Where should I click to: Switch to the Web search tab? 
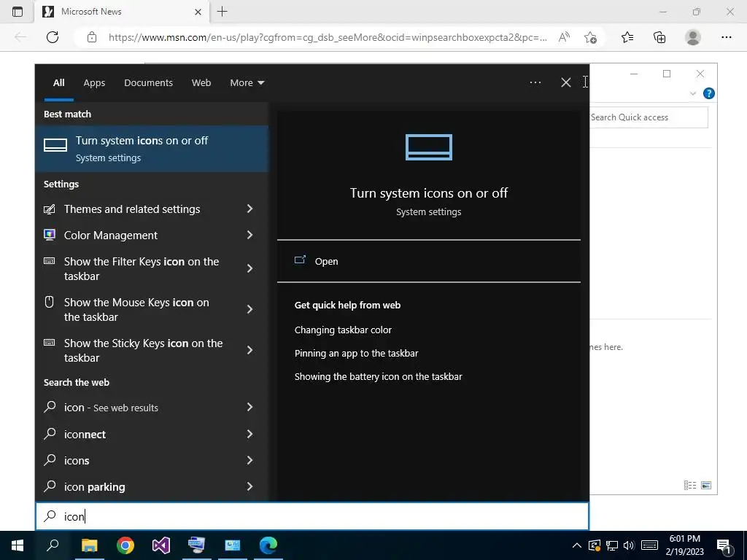pos(201,83)
